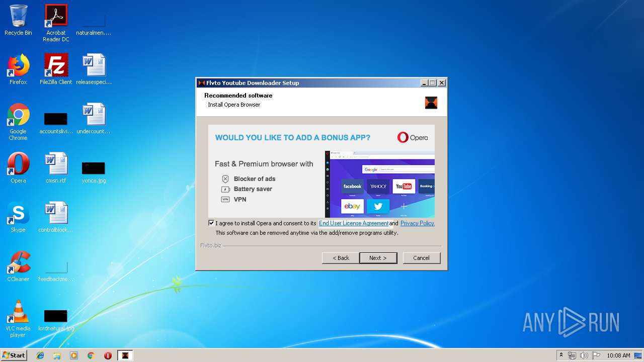Launch Google Chrome desktop shortcut
Image resolution: width=644 pixels, height=362 pixels.
[x=18, y=122]
